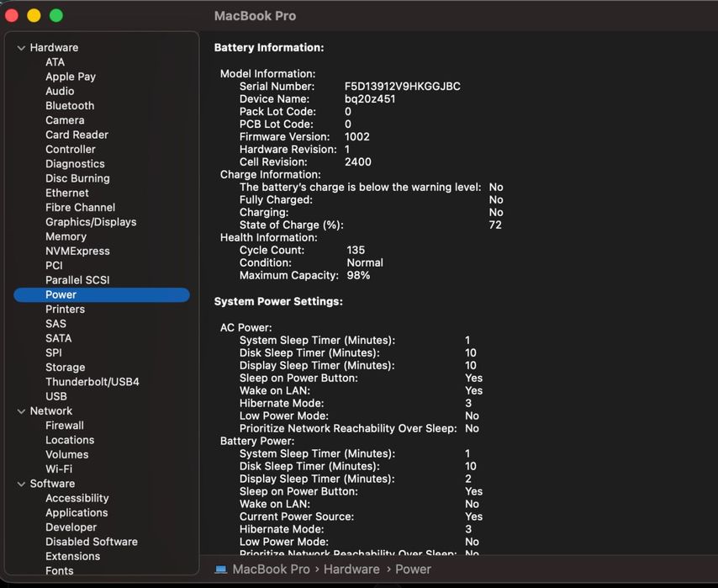The width and height of the screenshot is (718, 588).
Task: Click cycle count value 135
Action: click(x=356, y=250)
